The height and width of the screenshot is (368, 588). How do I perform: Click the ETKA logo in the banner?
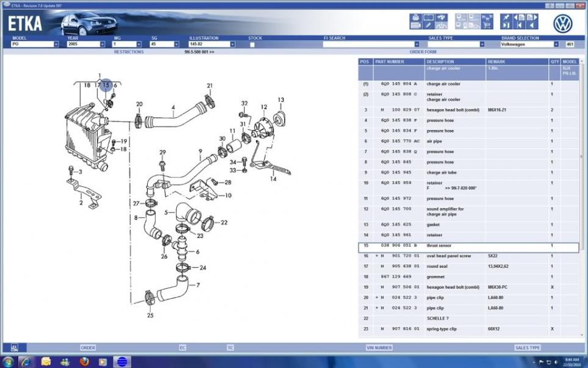25,23
